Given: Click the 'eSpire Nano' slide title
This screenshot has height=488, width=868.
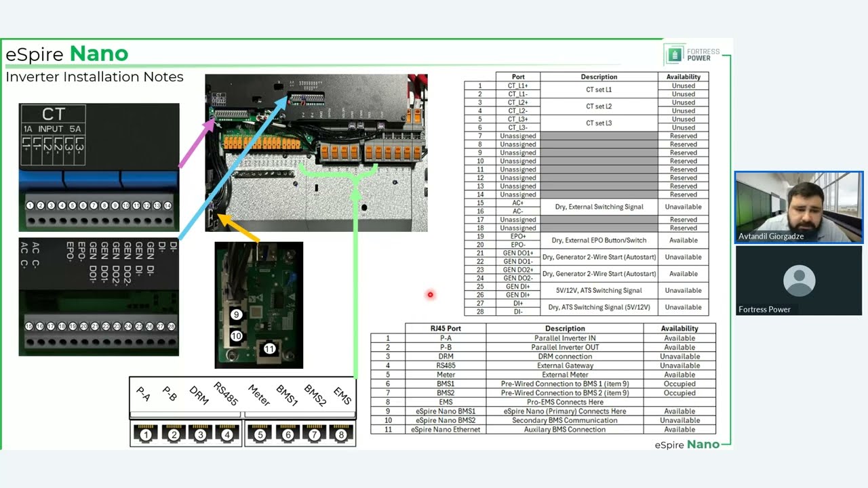Looking at the screenshot, I should pyautogui.click(x=67, y=54).
